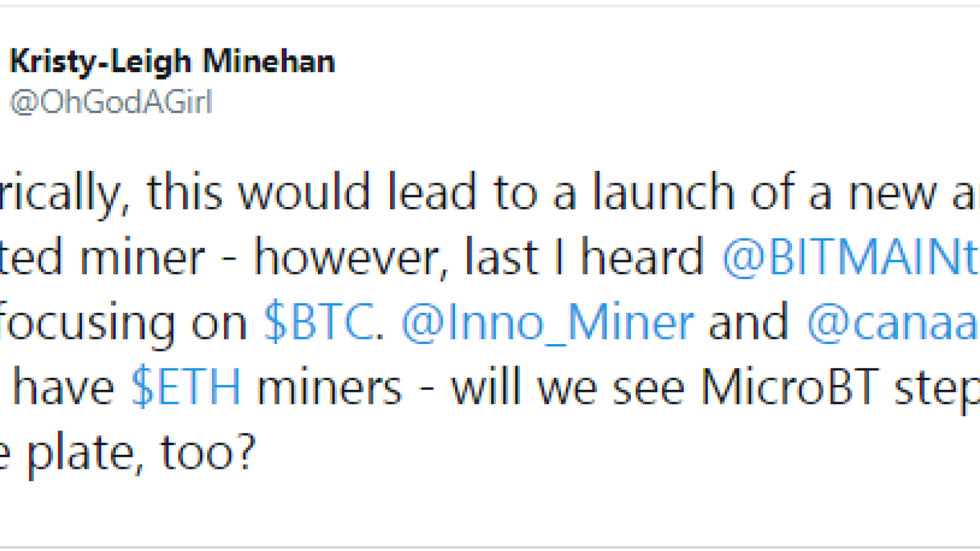Screen dimensions: 980x551
Task: Visit the @canaan mention link
Action: (x=893, y=324)
